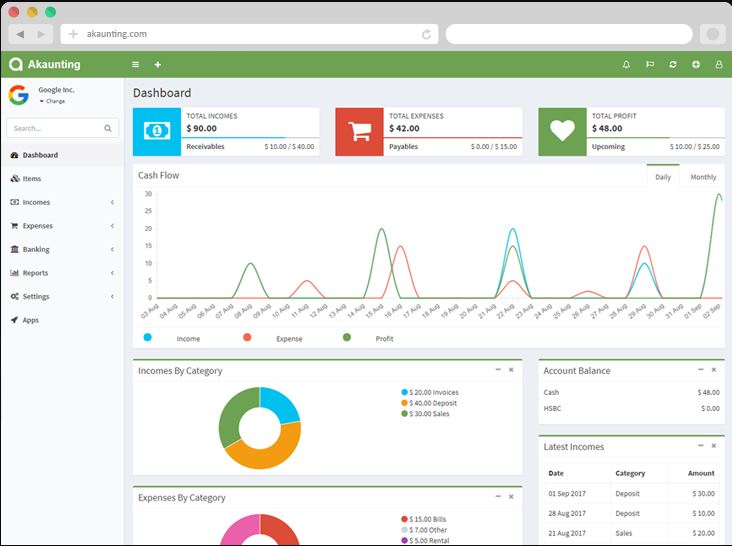Click the Total Expenses cart icon
732x546 pixels.
(x=359, y=131)
